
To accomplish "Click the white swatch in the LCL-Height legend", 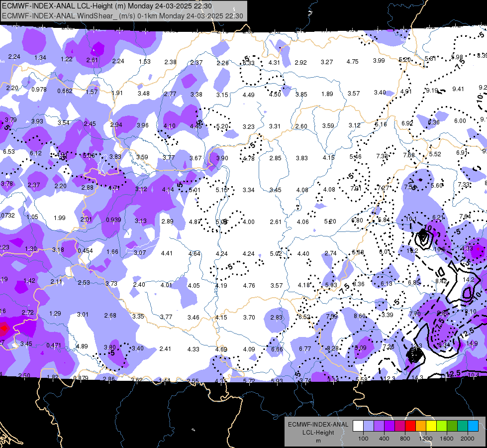I will pos(358,426).
